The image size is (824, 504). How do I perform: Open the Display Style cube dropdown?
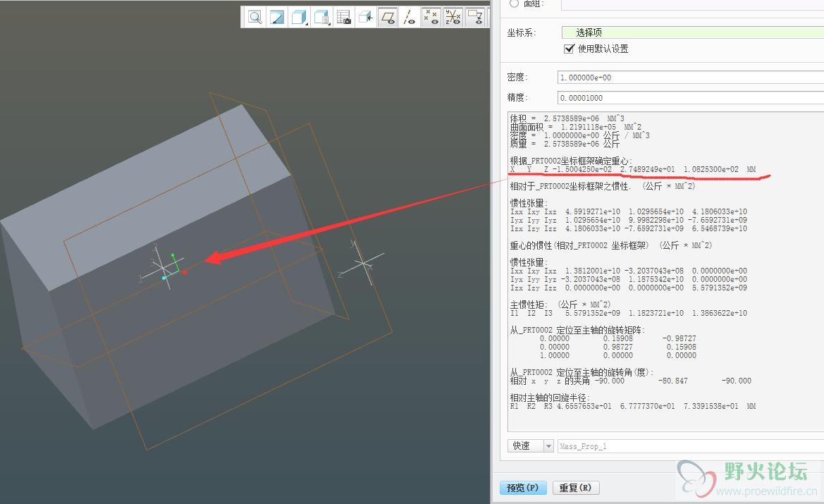click(x=299, y=18)
